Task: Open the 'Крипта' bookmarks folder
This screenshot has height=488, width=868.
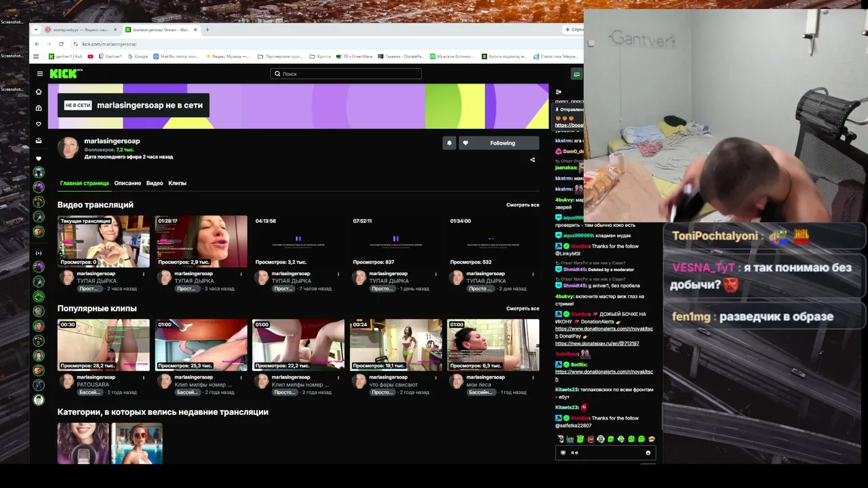Action: (x=320, y=56)
